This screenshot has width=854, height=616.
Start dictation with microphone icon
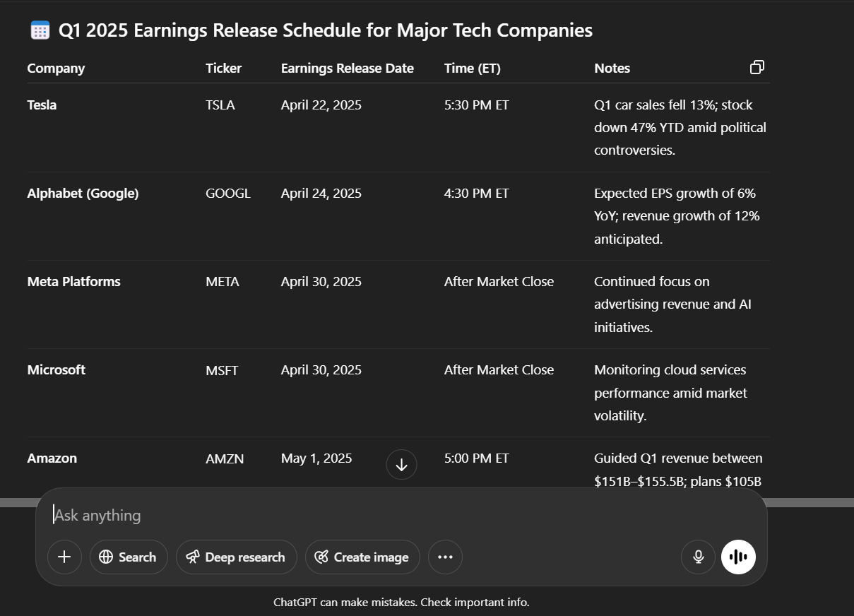pos(698,557)
